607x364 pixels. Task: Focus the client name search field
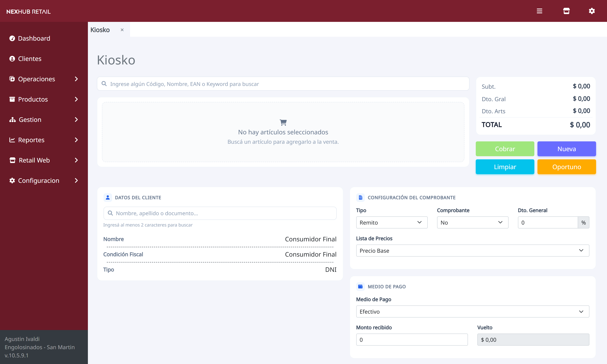[220, 213]
